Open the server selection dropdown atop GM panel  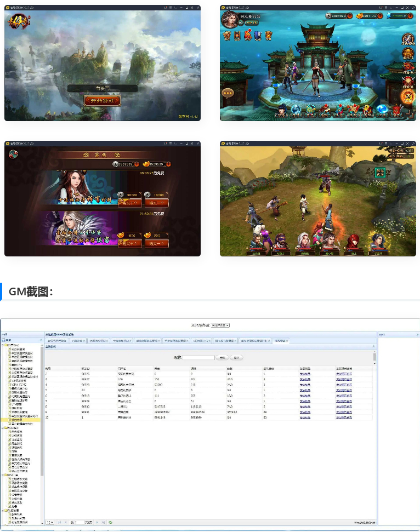220,325
